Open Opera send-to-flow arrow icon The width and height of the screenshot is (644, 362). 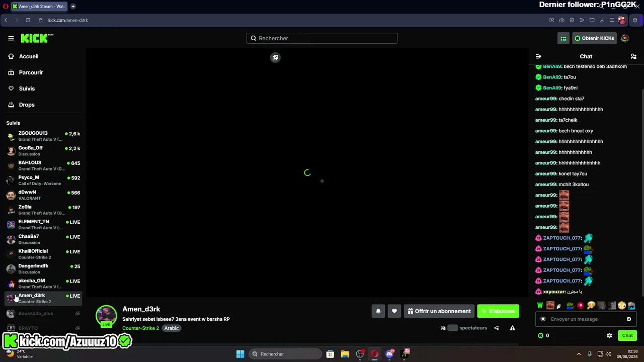pyautogui.click(x=582, y=20)
